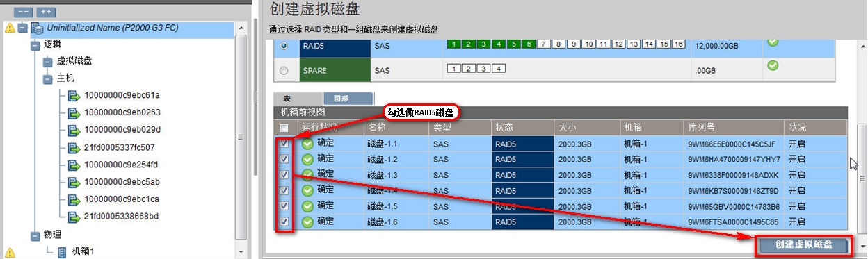Image resolution: width=868 pixels, height=259 pixels.
Task: Collapse the 物理 tree node
Action: click(x=35, y=235)
